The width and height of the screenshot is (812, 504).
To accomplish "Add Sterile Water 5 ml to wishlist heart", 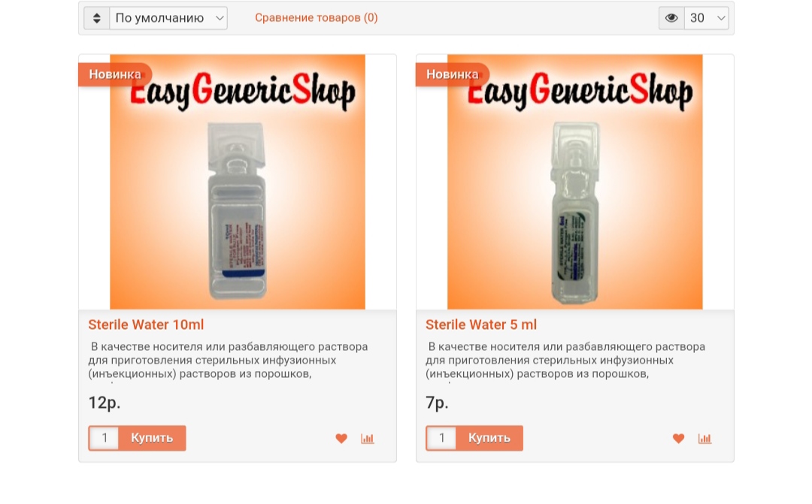I will pos(678,439).
